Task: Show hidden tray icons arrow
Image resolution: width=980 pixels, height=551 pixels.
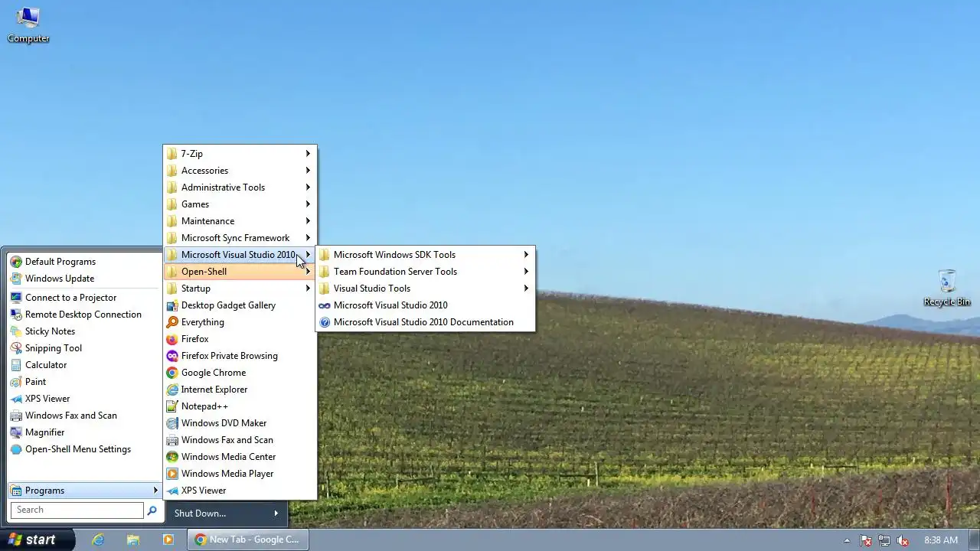Action: click(847, 540)
